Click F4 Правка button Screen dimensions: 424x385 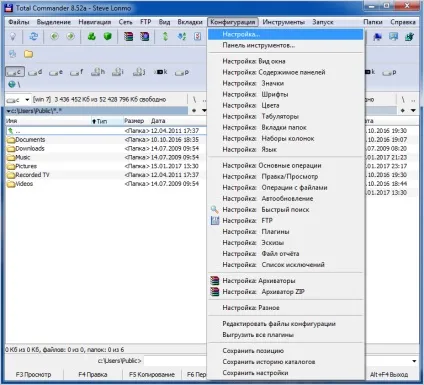click(x=93, y=374)
